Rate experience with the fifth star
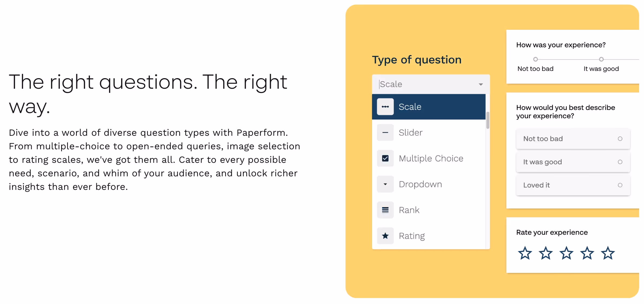This screenshot has width=644, height=304. [608, 253]
